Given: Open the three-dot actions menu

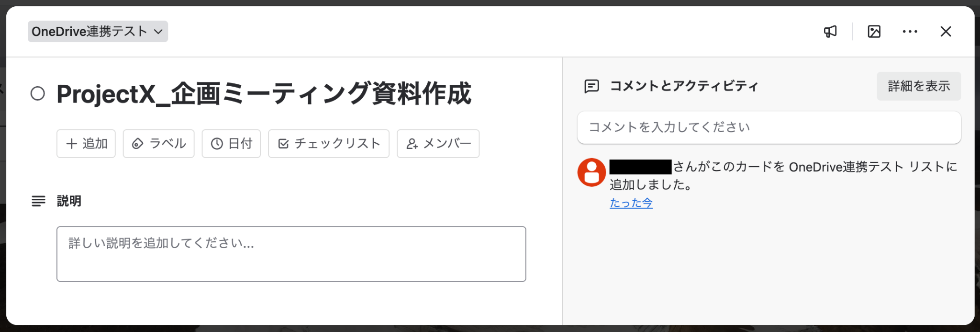Looking at the screenshot, I should coord(910,32).
